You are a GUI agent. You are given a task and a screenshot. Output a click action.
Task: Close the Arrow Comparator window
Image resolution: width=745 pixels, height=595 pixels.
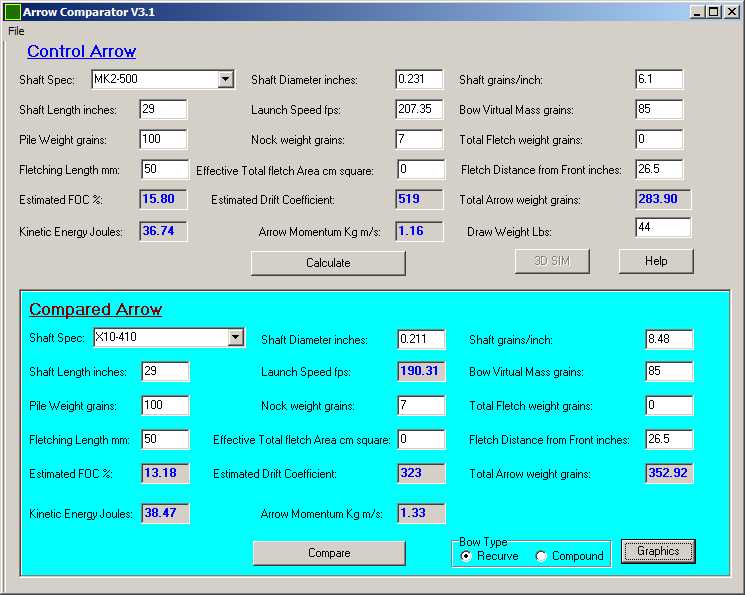(x=732, y=12)
